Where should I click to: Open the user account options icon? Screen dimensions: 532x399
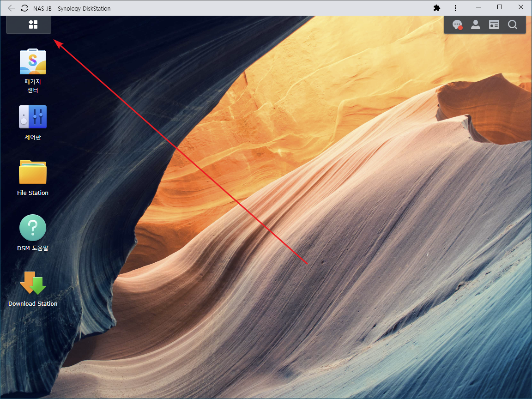point(476,25)
